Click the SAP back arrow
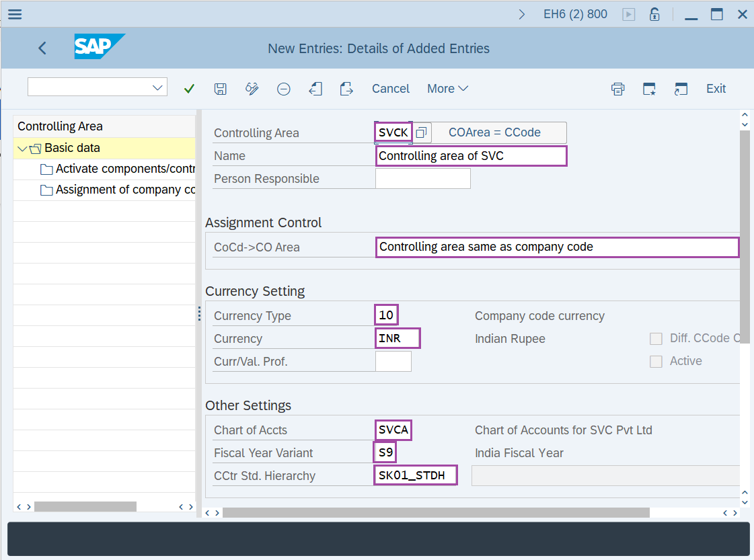Screen dimensions: 754x560 42,48
